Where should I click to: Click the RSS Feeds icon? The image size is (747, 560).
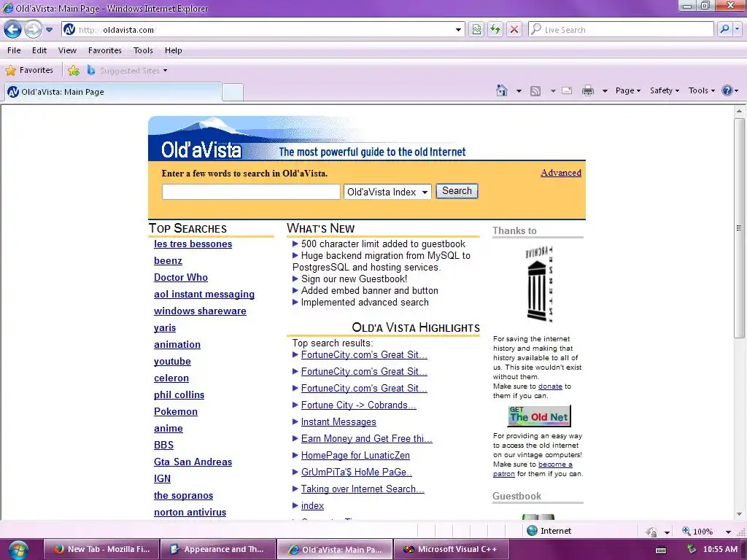pyautogui.click(x=535, y=90)
